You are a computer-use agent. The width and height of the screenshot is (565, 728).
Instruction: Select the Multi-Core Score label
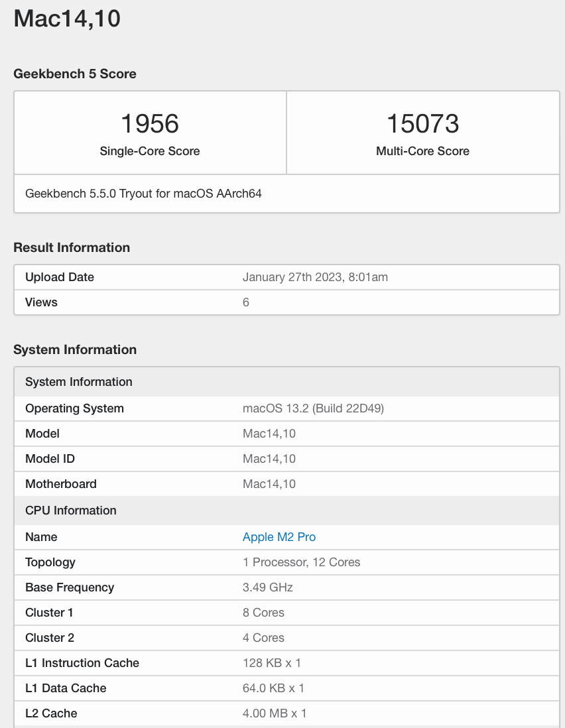pyautogui.click(x=423, y=151)
